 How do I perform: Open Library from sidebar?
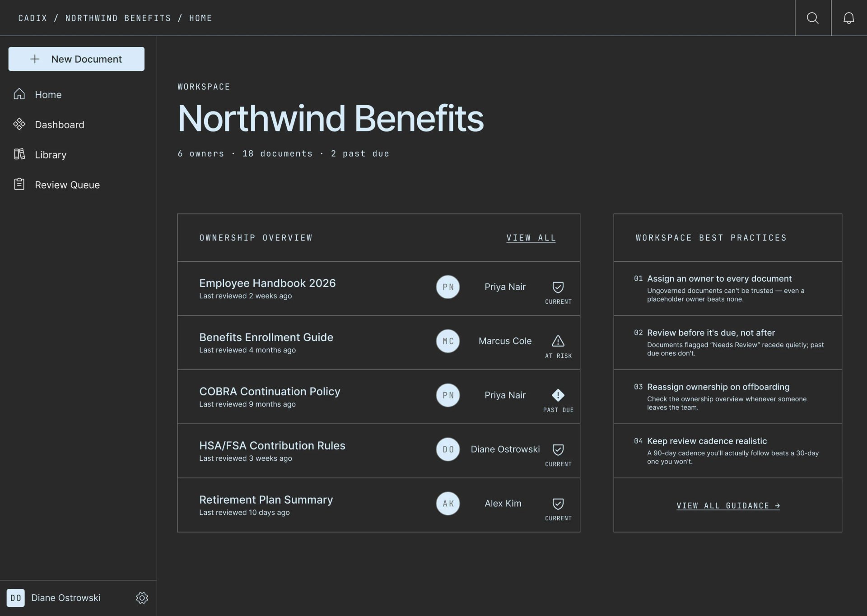(51, 155)
